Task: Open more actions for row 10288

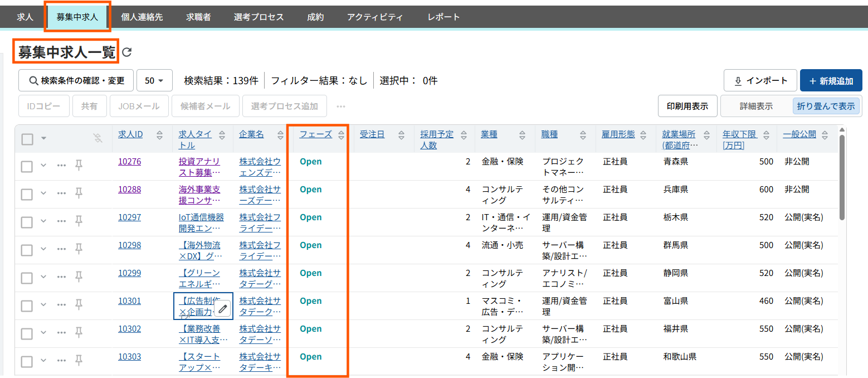Action: point(61,193)
